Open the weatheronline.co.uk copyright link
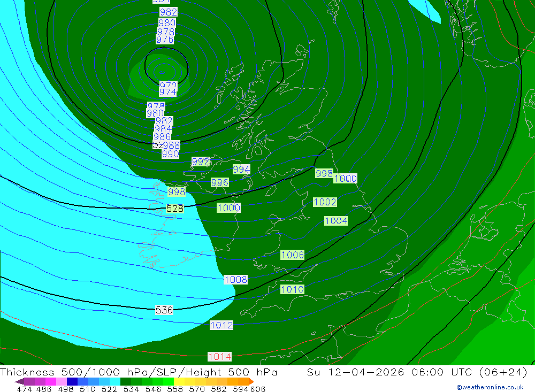 (490, 387)
